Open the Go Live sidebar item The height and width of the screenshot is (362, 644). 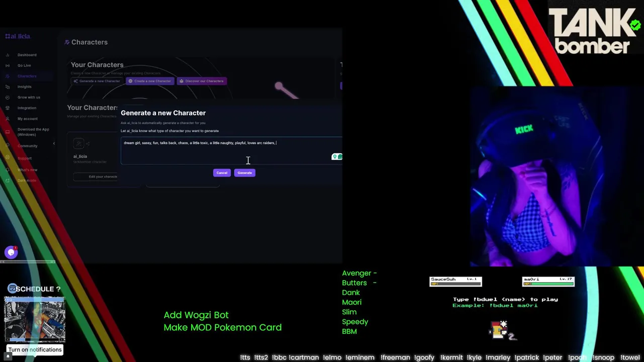coord(24,65)
